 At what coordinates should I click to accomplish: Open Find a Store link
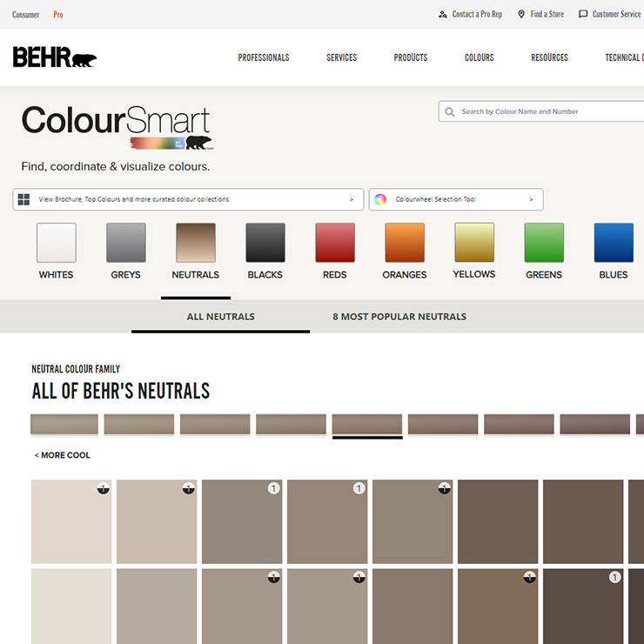pos(547,15)
